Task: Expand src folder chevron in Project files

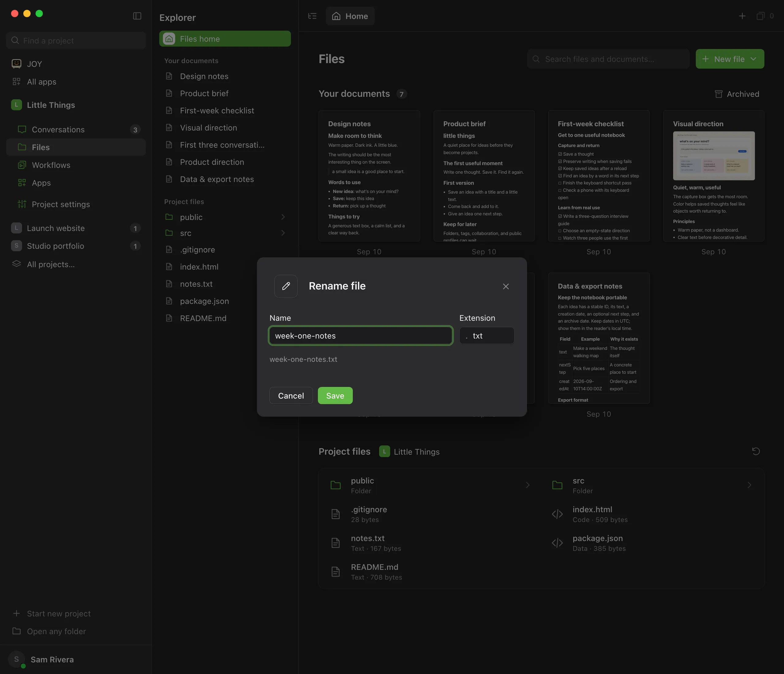Action: coord(749,485)
